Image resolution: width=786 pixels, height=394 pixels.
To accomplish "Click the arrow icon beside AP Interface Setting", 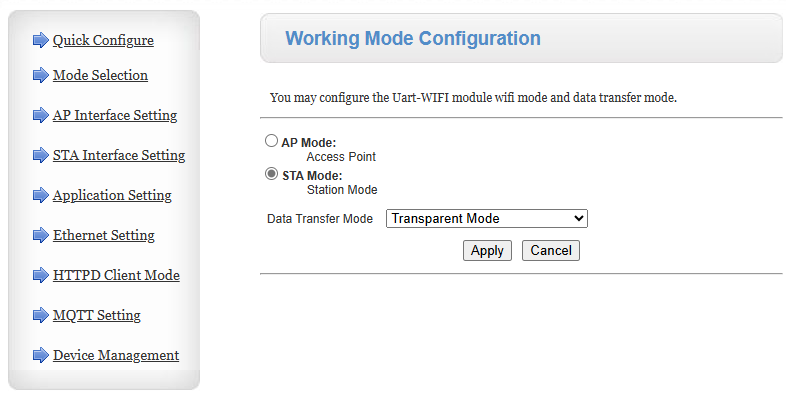I will [x=41, y=115].
